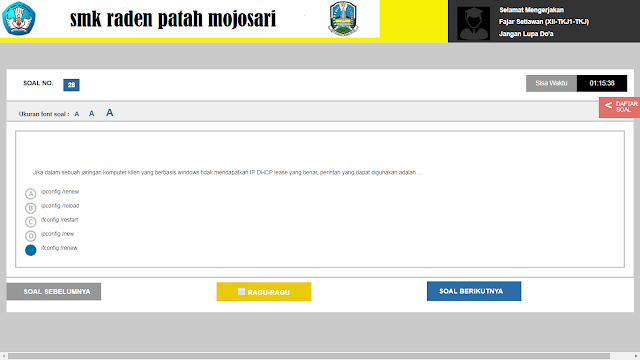Screen dimensions: 640x360
Task: Tick the Ragu-Ragu checkbox
Action: pos(241,291)
